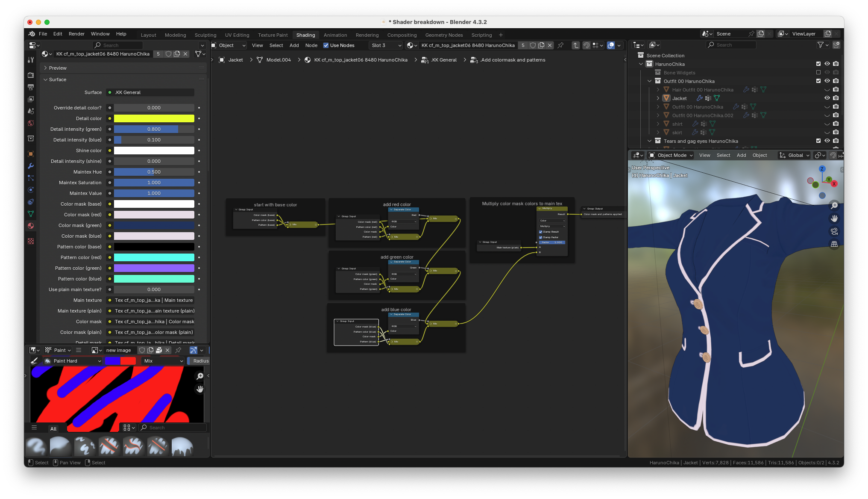Toggle camera view icon in viewport
The width and height of the screenshot is (868, 499).
pos(834,231)
